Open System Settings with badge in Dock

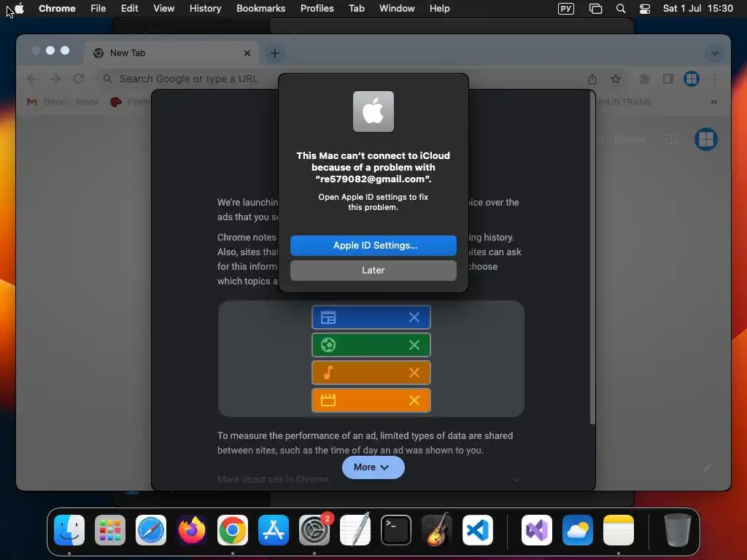pyautogui.click(x=314, y=530)
